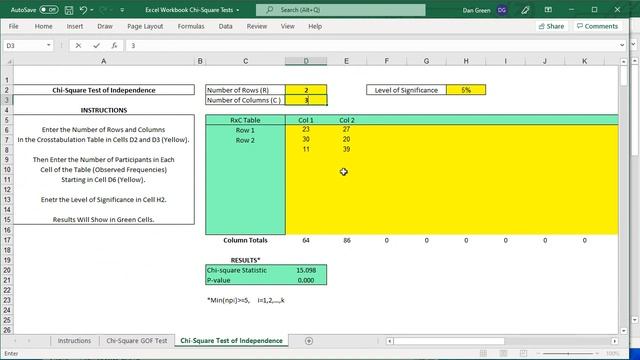Toggle the AutoSave switch

(x=49, y=9)
